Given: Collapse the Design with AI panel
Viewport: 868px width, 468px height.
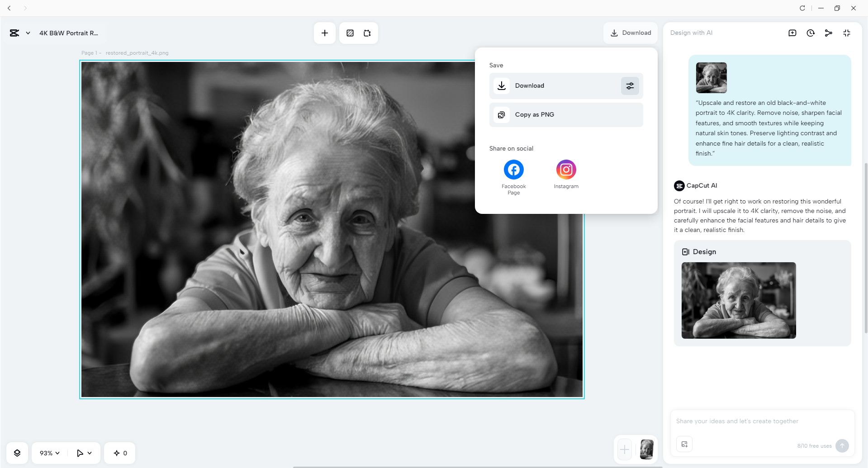Looking at the screenshot, I should coord(847,33).
